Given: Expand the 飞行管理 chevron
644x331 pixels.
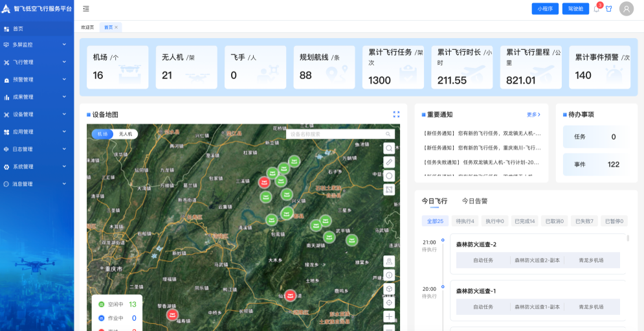Looking at the screenshot, I should pos(64,62).
